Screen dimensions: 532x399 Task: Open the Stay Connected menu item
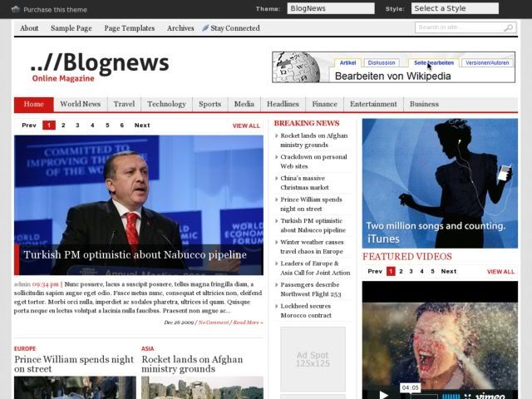[x=235, y=28]
